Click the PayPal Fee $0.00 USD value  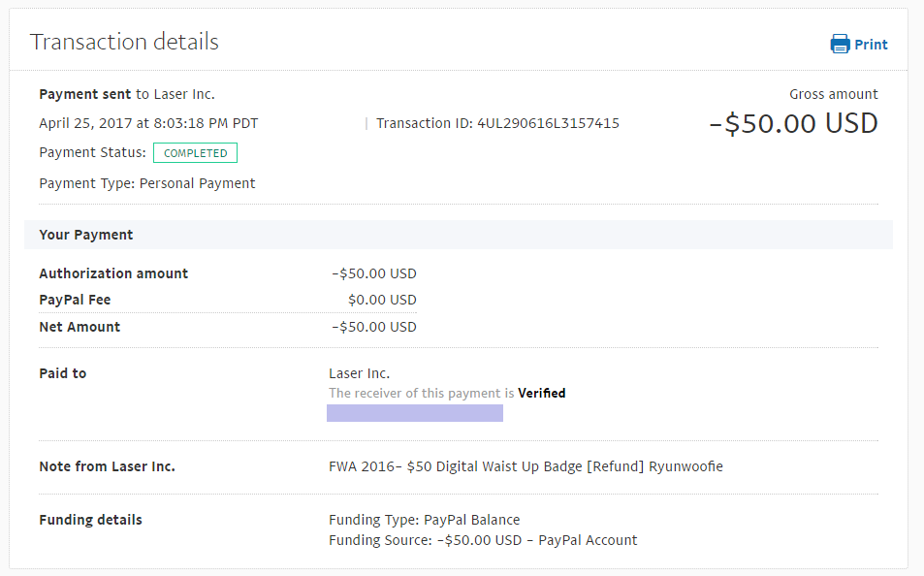pos(382,300)
